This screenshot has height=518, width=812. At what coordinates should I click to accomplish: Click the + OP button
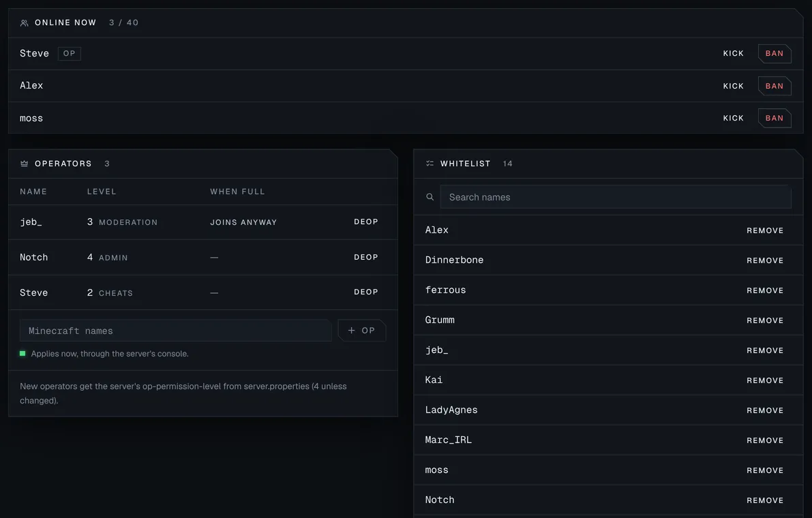coord(362,330)
